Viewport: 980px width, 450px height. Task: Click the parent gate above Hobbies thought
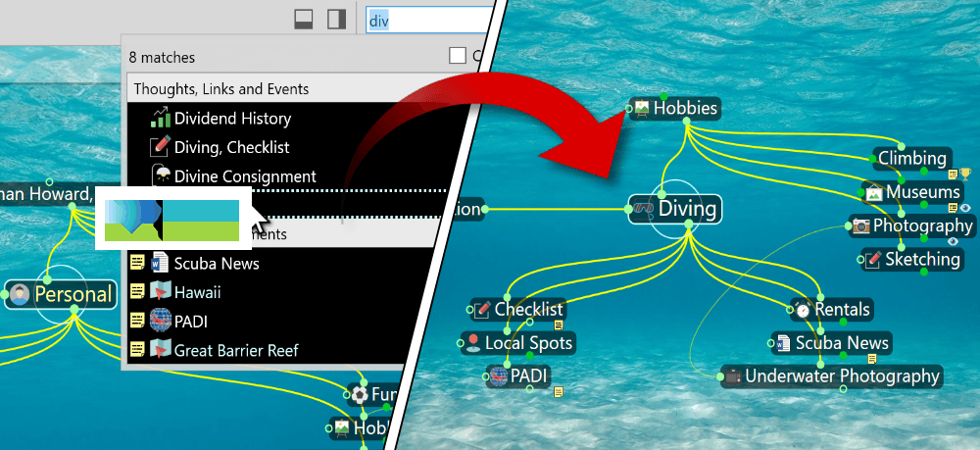pos(663,95)
